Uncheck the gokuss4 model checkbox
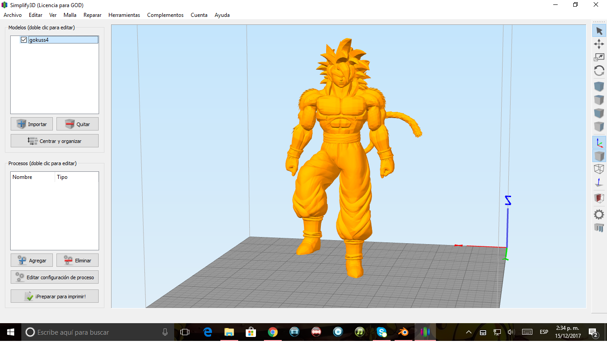The image size is (607, 364). pyautogui.click(x=24, y=40)
